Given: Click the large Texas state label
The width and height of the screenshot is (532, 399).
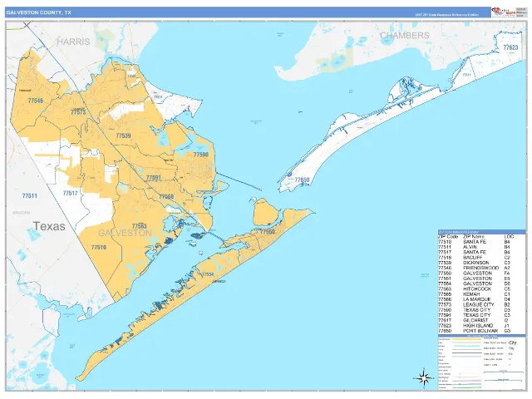Looking at the screenshot, I should 49,226.
